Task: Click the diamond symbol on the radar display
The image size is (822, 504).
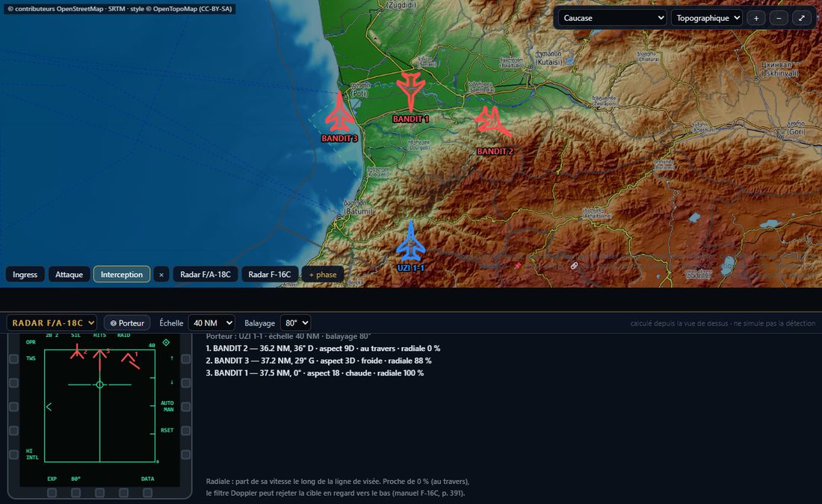Action: click(x=166, y=342)
